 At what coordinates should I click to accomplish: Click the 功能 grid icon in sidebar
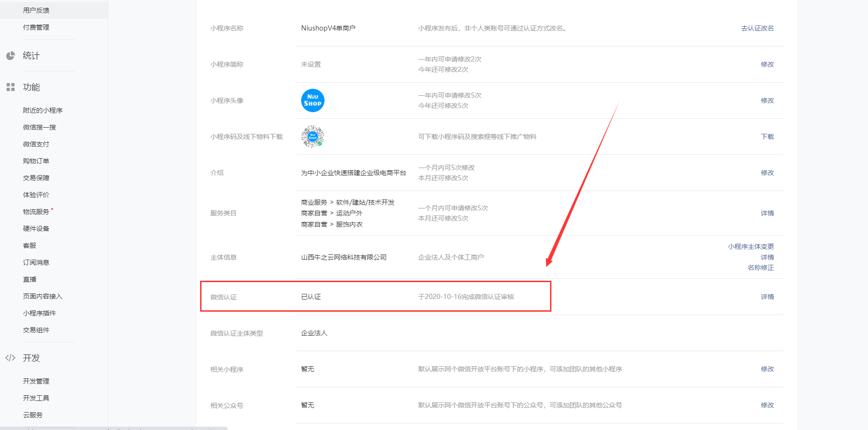tap(10, 87)
